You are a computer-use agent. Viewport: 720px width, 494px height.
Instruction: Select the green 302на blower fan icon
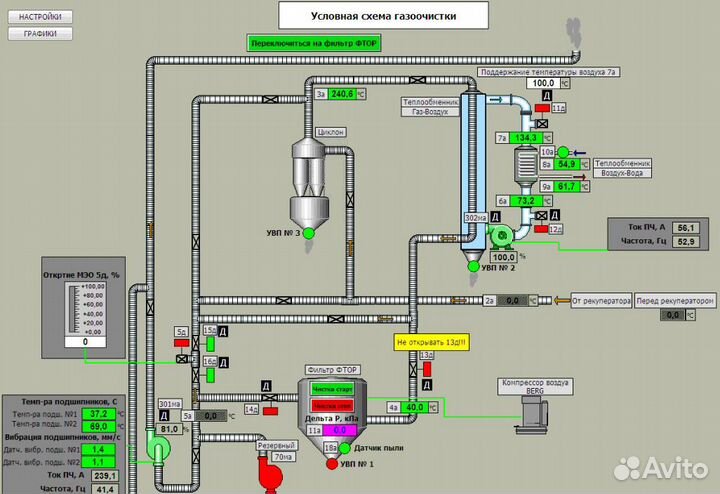click(x=498, y=234)
